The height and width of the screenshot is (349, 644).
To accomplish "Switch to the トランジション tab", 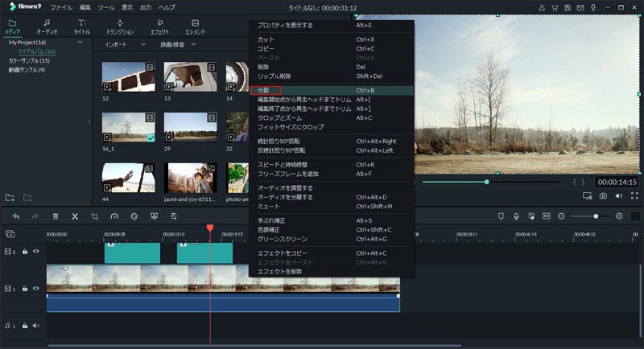I will [x=120, y=27].
